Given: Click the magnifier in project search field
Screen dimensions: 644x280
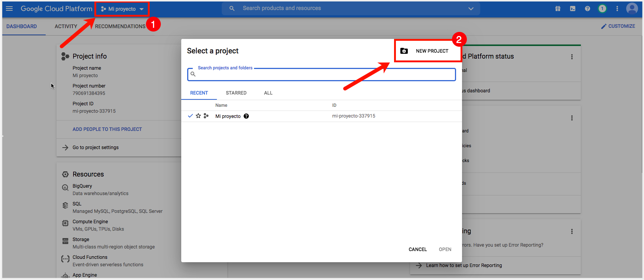Looking at the screenshot, I should pyautogui.click(x=193, y=74).
